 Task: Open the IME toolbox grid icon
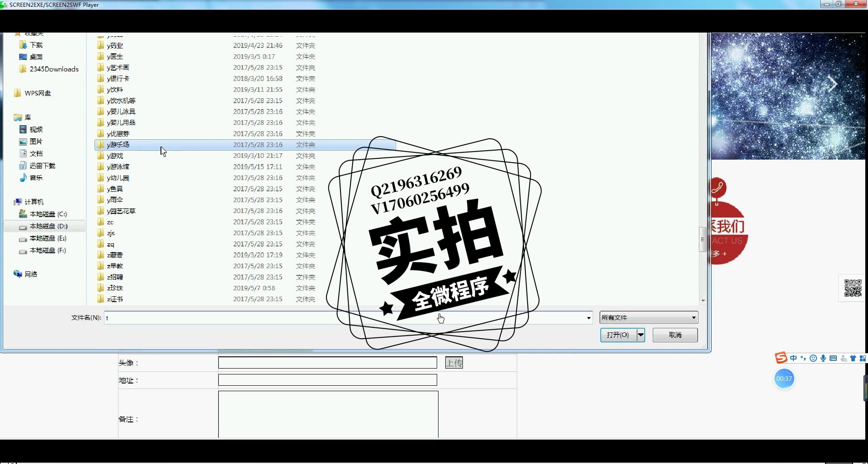pyautogui.click(x=863, y=358)
